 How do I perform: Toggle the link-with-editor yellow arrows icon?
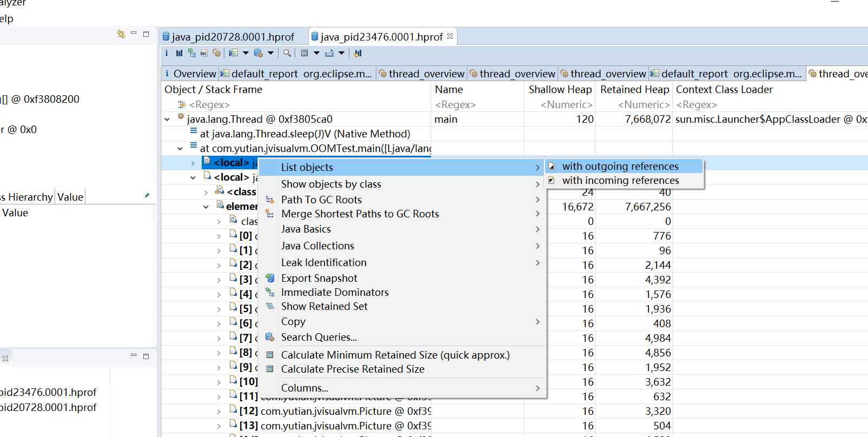121,34
